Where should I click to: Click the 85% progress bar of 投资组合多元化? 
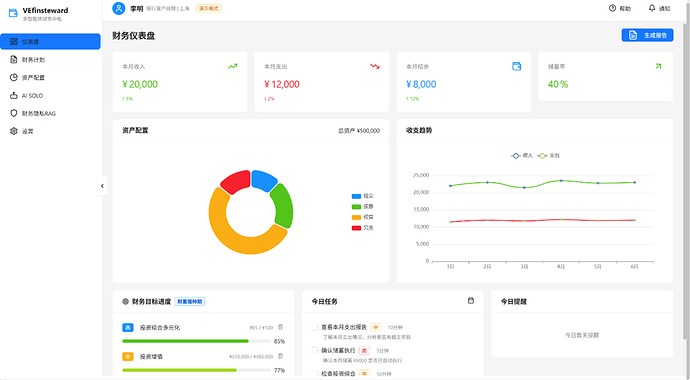point(196,341)
